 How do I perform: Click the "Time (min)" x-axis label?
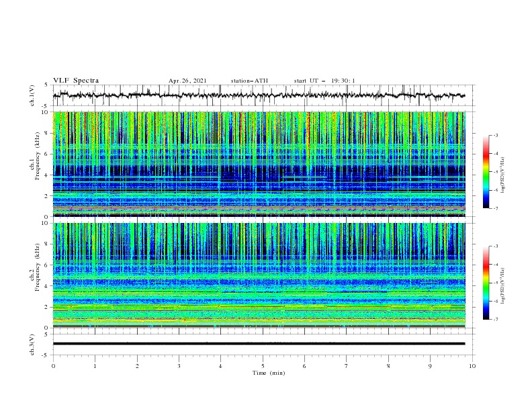269,373
